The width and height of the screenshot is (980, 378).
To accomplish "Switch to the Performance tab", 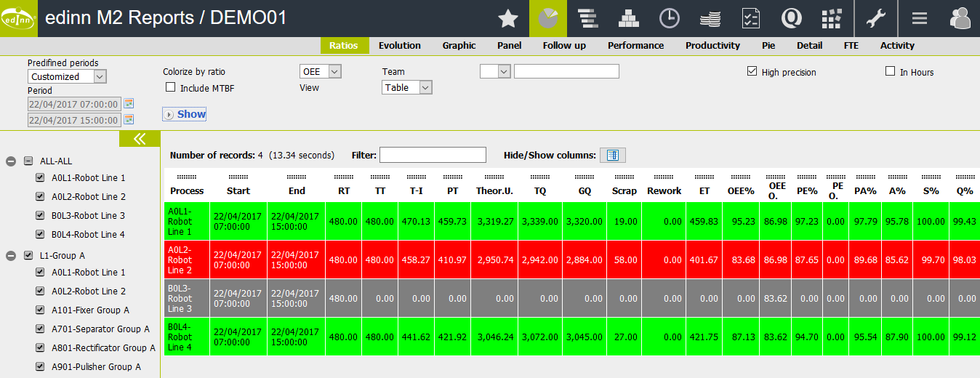I will pos(636,45).
